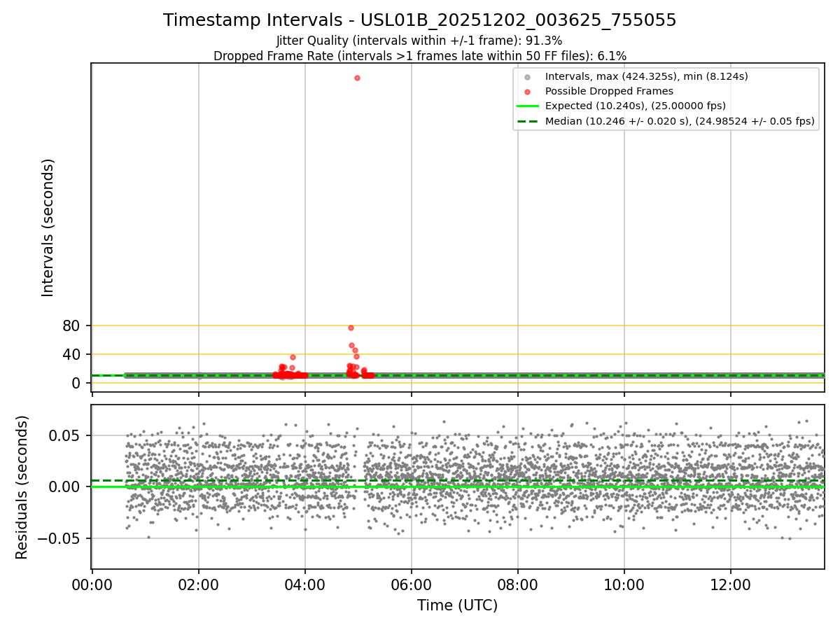The width and height of the screenshot is (840, 630).
Task: Click the Residuals (seconds) y-axis label
Action: pyautogui.click(x=22, y=487)
